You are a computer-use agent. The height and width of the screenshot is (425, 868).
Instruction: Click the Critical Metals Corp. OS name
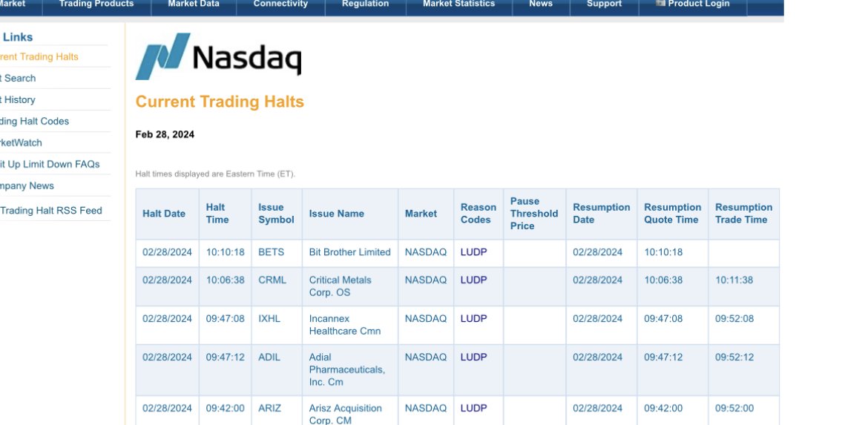pyautogui.click(x=340, y=286)
